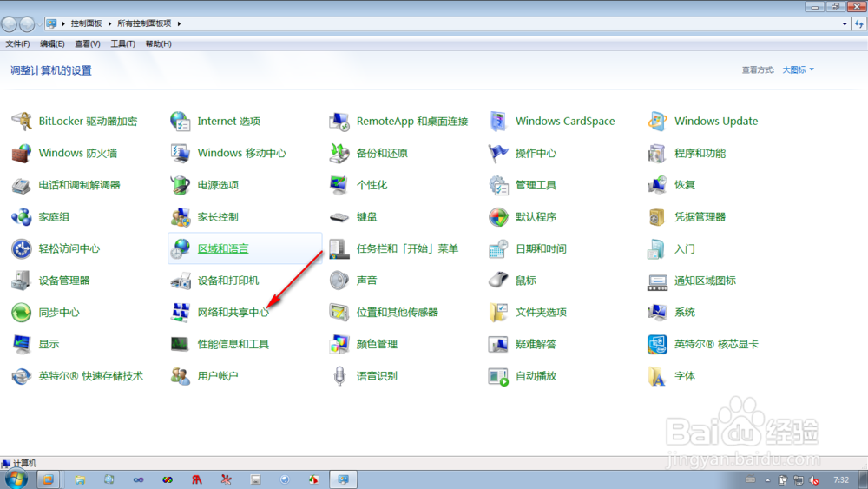
Task: Open the Windows CardSpace icon
Action: coord(498,122)
